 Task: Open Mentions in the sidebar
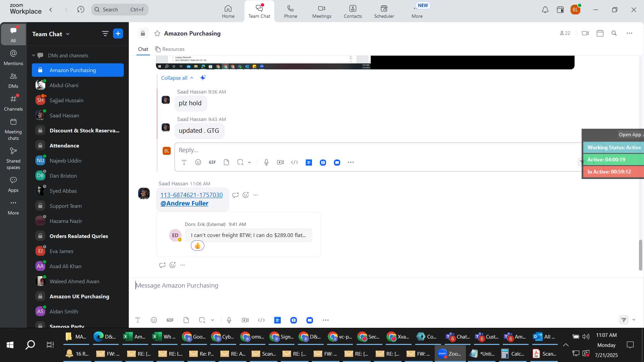(13, 57)
